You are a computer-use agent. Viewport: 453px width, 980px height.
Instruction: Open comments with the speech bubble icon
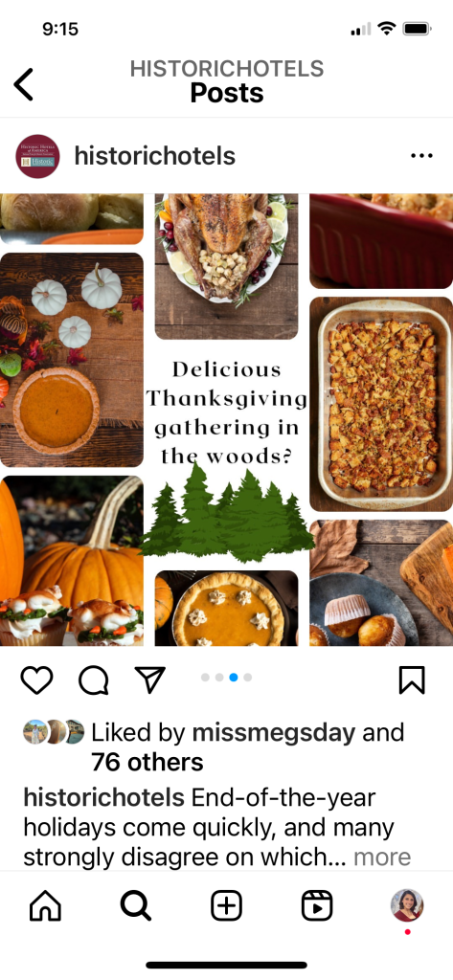[x=94, y=680]
